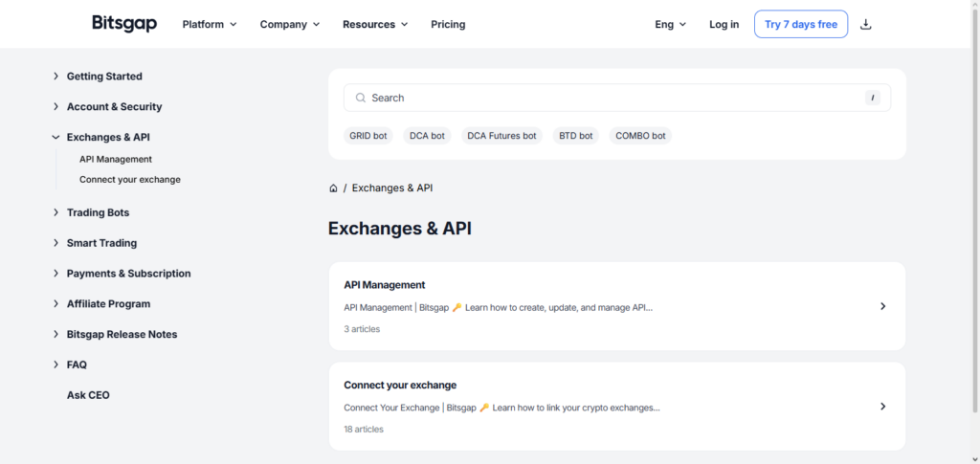The width and height of the screenshot is (980, 464).
Task: Open Exchanges & API sidebar label
Action: [108, 138]
